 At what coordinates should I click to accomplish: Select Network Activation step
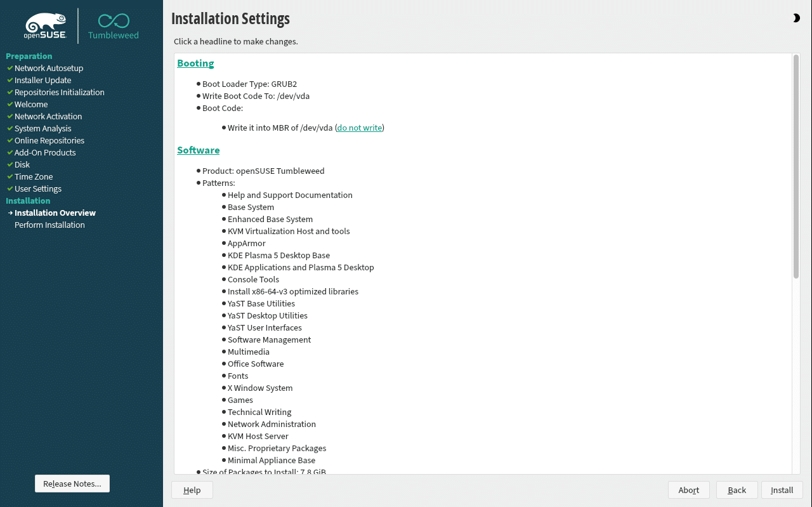(x=48, y=116)
